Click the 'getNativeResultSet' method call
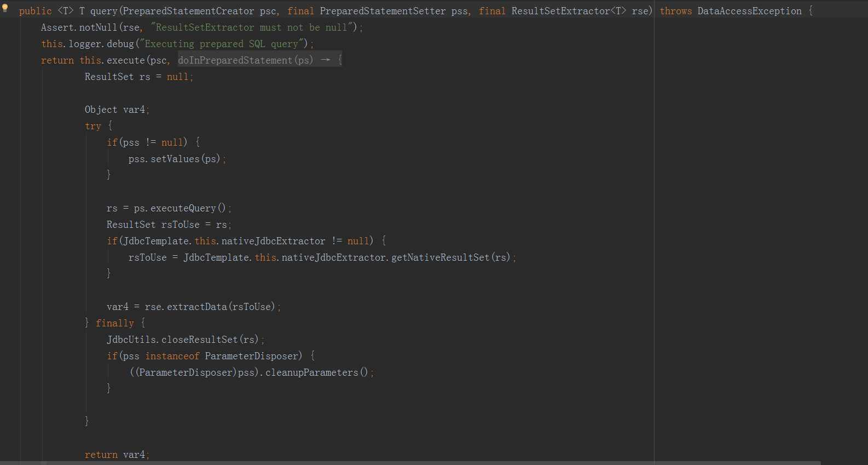This screenshot has width=868, height=465. (441, 257)
